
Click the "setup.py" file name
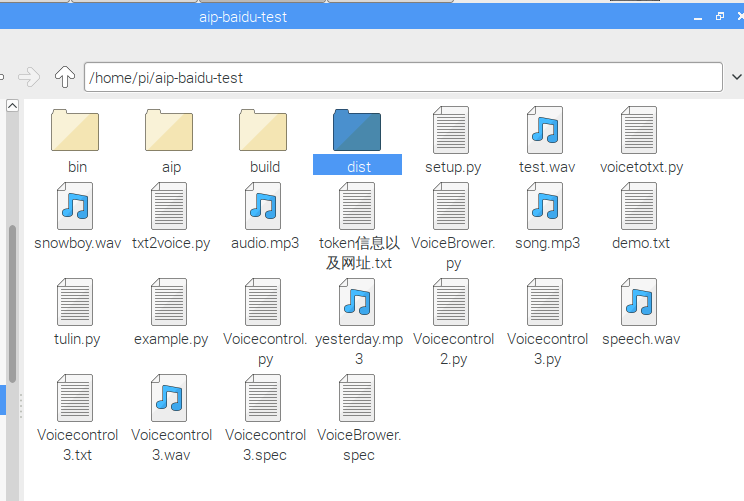click(453, 167)
